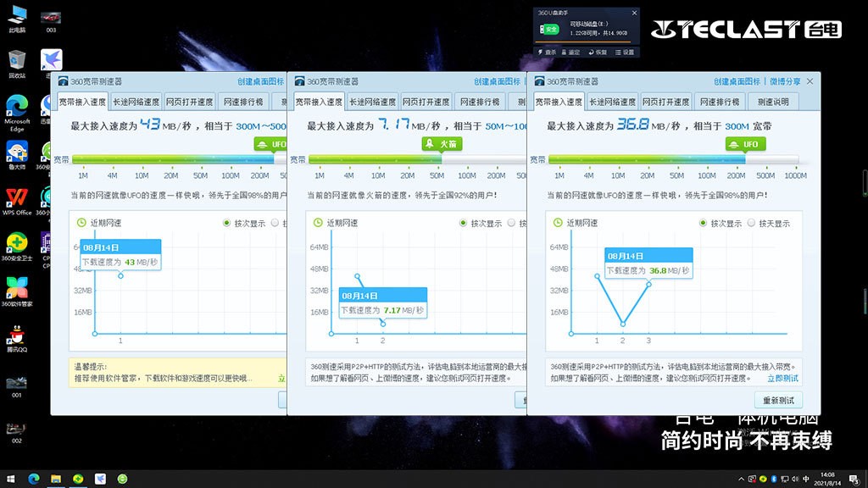
Task: Click 重新测试 button in right window
Action: 778,400
